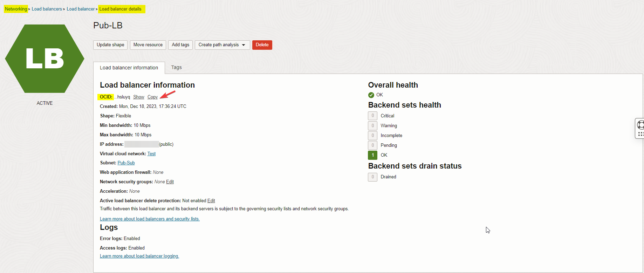Select the Load balancer information tab

click(x=129, y=68)
